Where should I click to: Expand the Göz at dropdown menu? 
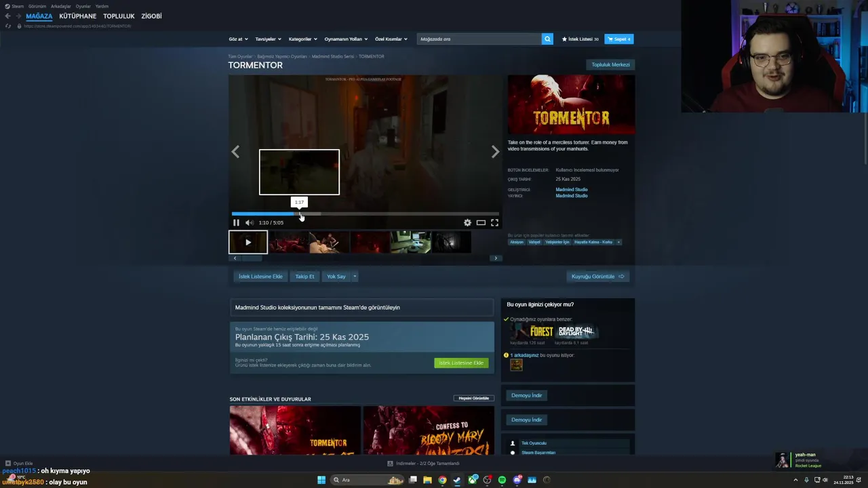[238, 39]
